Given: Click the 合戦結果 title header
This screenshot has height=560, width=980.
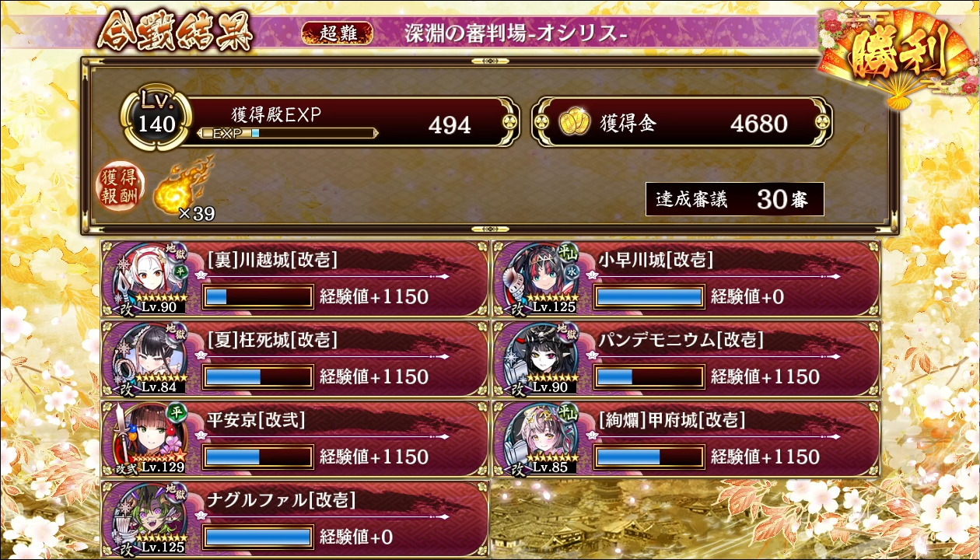Looking at the screenshot, I should pos(175,33).
